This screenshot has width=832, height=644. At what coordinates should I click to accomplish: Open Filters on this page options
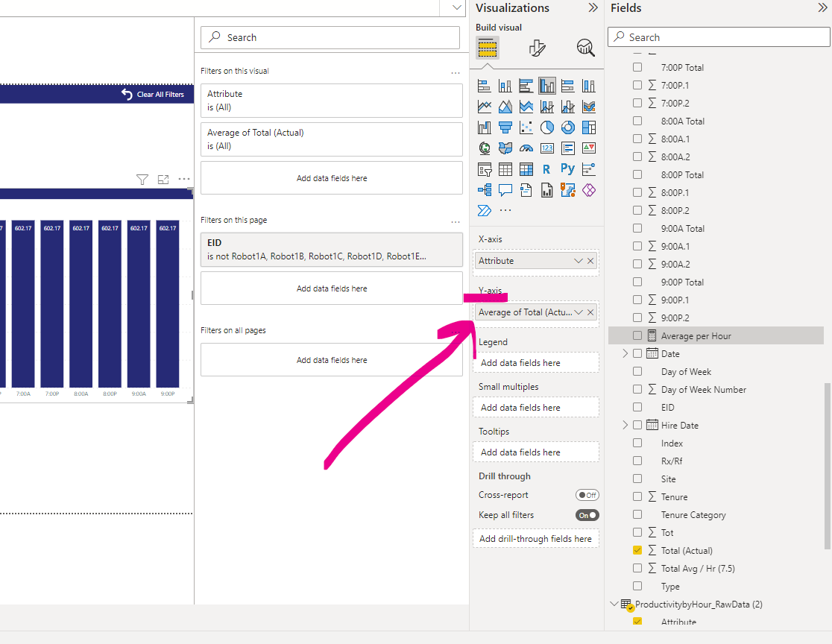click(456, 221)
